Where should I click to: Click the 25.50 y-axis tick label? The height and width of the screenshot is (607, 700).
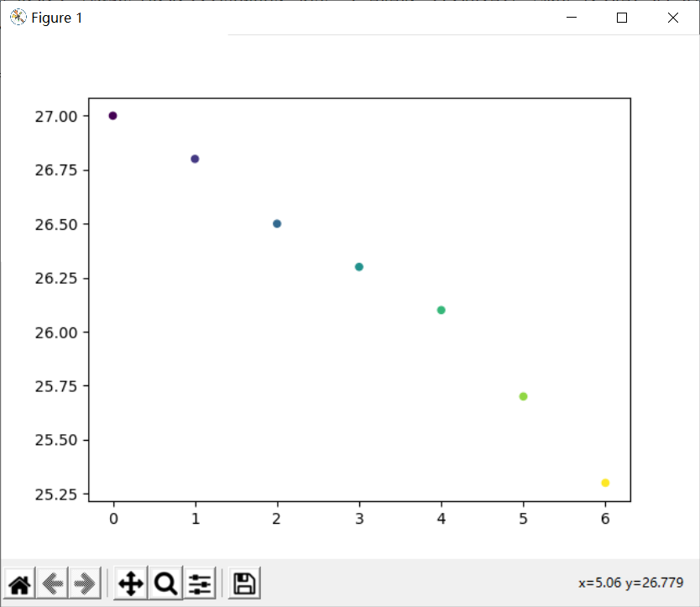point(56,441)
